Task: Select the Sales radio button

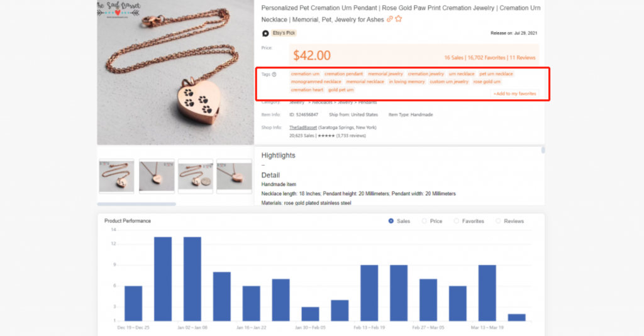Action: [391, 220]
